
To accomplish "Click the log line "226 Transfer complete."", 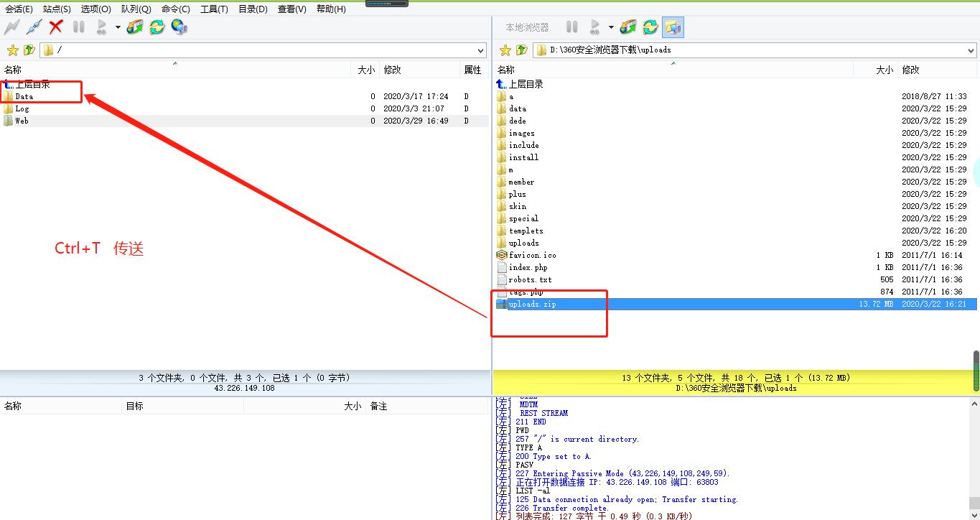I will click(562, 508).
